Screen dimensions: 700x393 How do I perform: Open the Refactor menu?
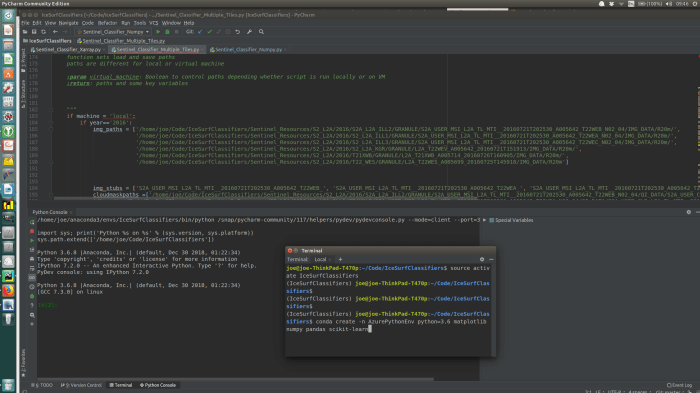coord(107,23)
